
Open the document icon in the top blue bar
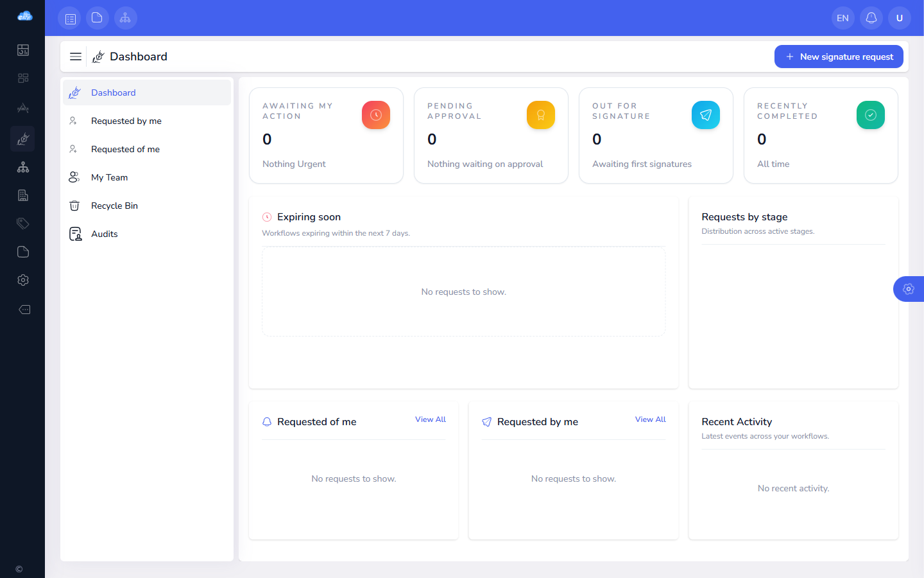98,18
